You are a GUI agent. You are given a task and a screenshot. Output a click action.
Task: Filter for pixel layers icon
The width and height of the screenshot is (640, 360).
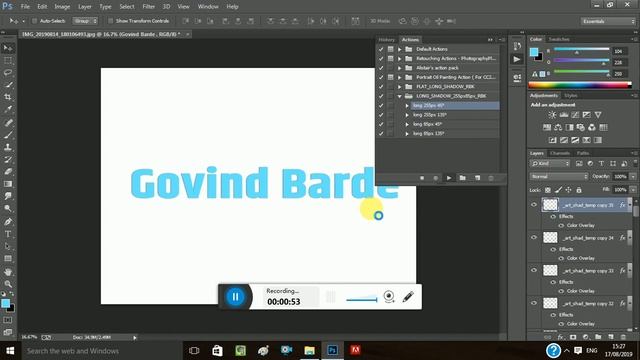[x=579, y=164]
